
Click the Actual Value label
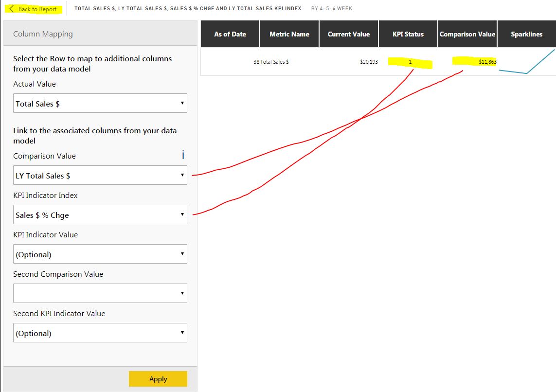click(35, 84)
